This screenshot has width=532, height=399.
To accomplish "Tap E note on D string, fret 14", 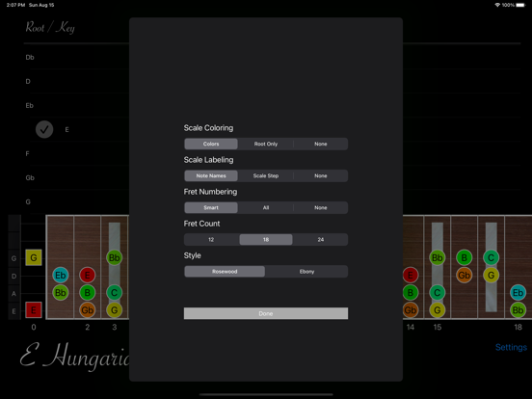I will (411, 275).
